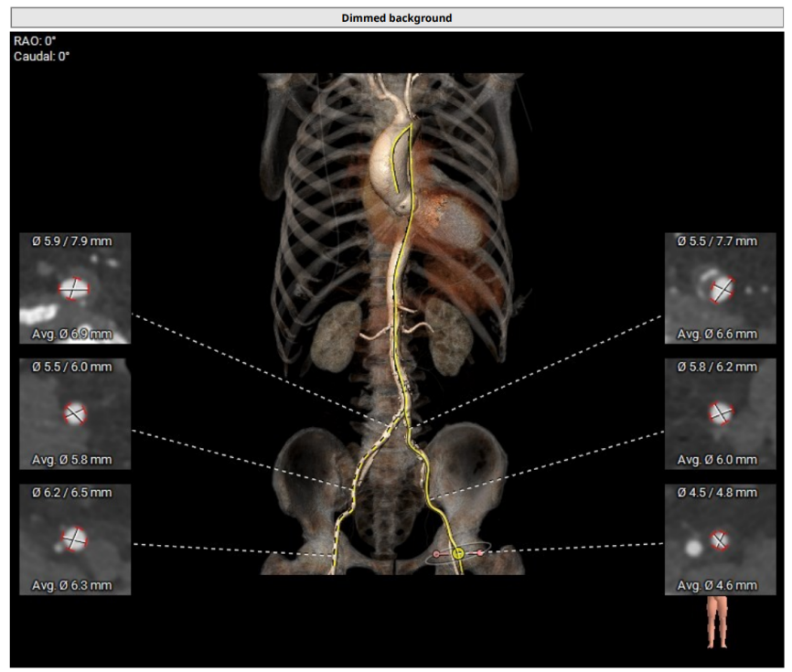The image size is (792, 672).
Task: Open the Ø 5.5 / 7.7 mm cross-section thumbnail
Action: [721, 288]
